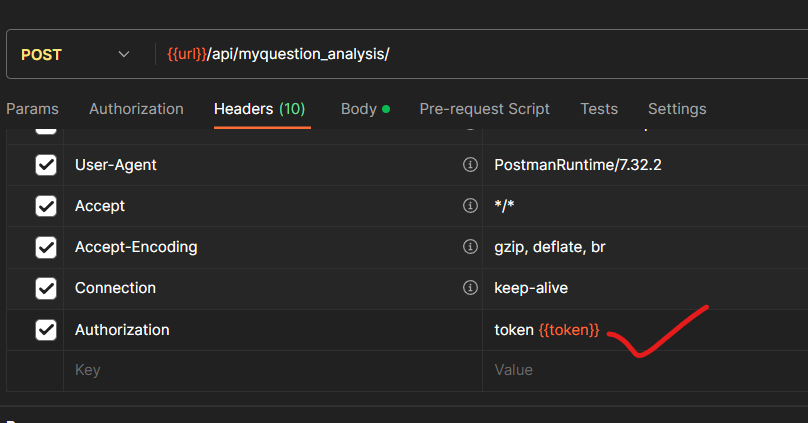Switch to the Params tab
The height and width of the screenshot is (423, 808).
click(32, 109)
